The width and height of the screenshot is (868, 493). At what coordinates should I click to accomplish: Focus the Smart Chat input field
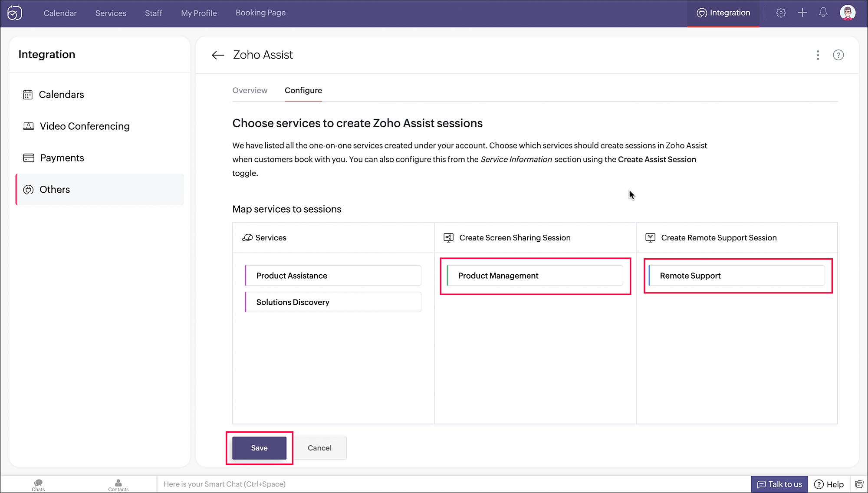click(454, 484)
